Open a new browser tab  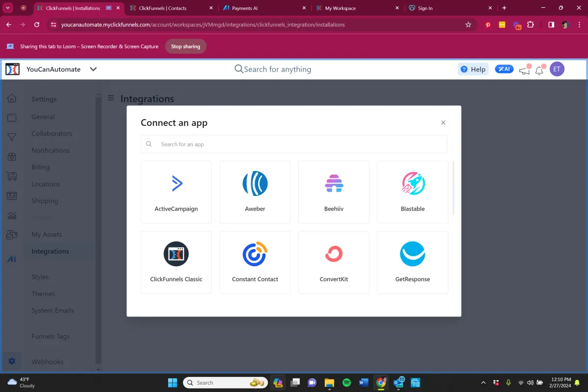pos(504,8)
